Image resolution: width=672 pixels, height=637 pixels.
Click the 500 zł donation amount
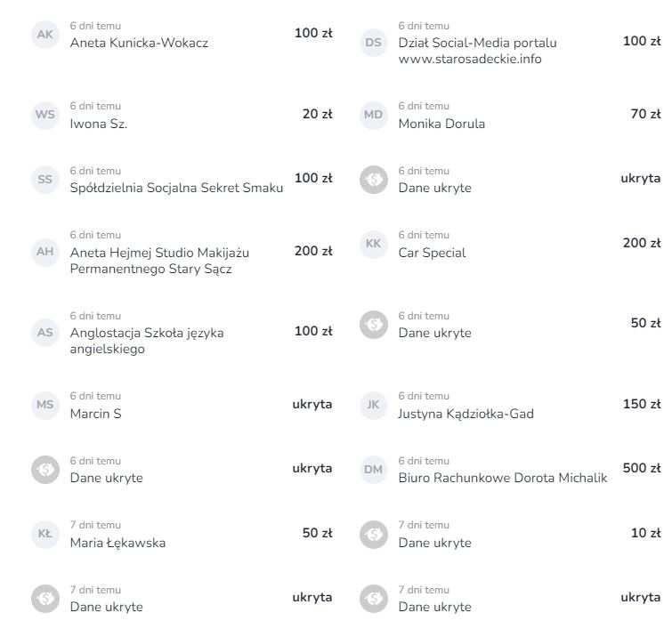(x=641, y=469)
